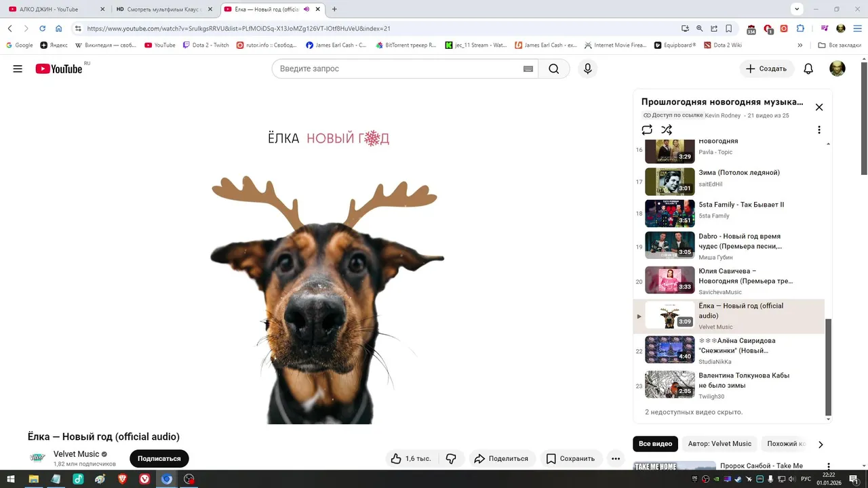
Task: Bookmark this page
Action: (x=729, y=28)
